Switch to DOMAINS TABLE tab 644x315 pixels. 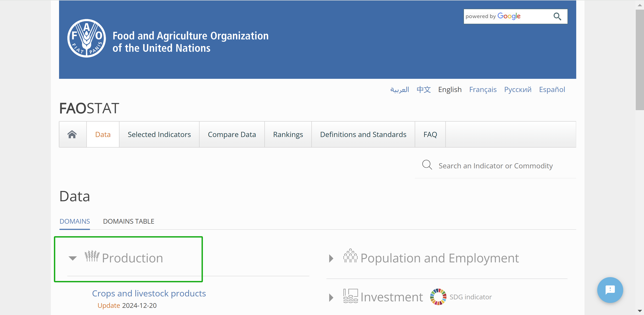pyautogui.click(x=128, y=221)
